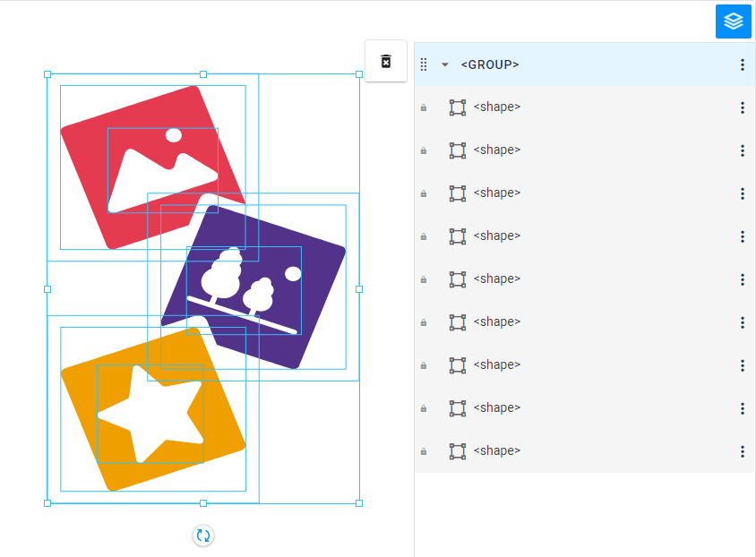The image size is (756, 557).
Task: Open the three-dot menu of the fifth shape layer
Action: [742, 279]
